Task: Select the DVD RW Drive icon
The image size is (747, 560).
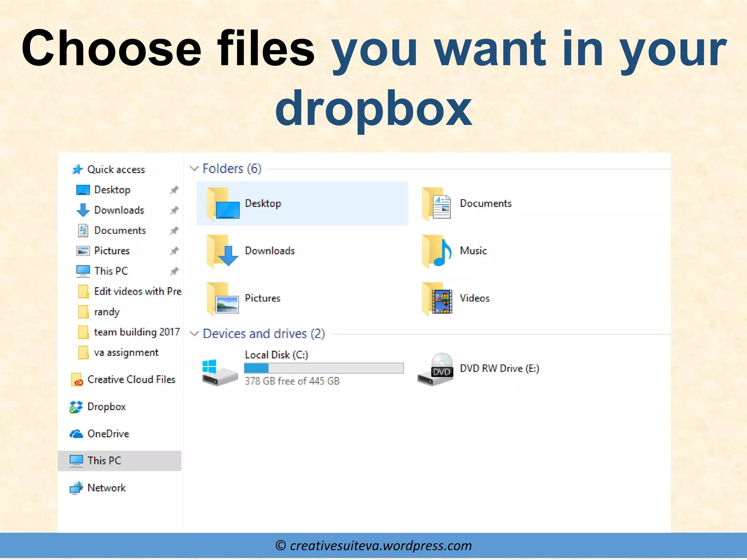Action: click(436, 369)
